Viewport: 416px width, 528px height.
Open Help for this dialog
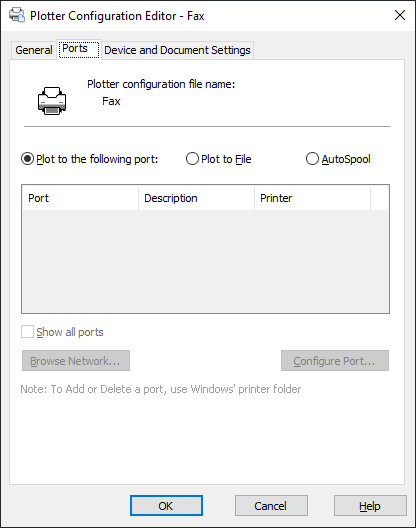coord(370,505)
